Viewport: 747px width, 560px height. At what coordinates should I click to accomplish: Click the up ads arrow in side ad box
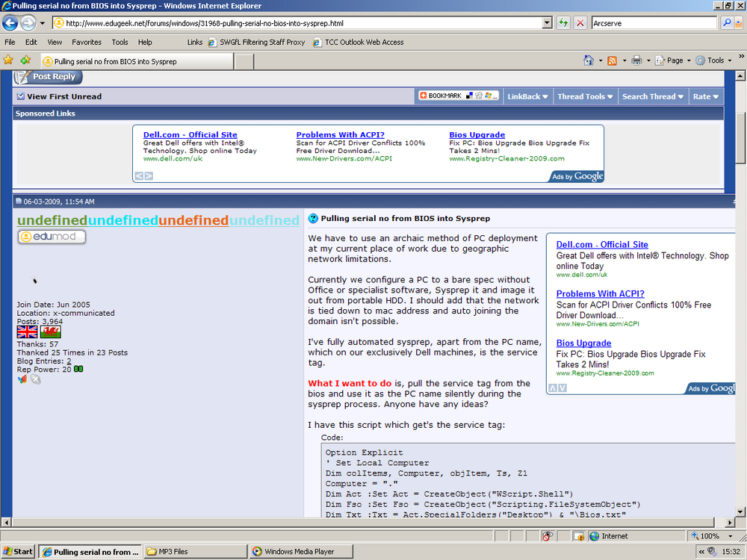553,388
